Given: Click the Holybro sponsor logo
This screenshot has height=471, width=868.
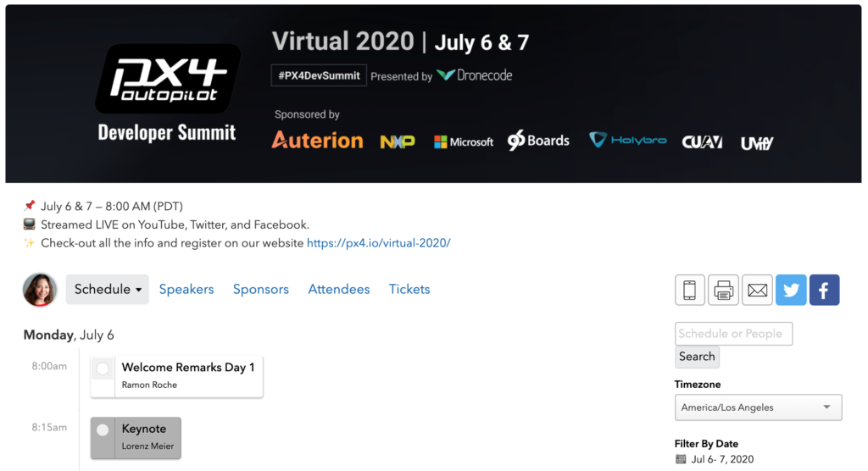Looking at the screenshot, I should 628,140.
